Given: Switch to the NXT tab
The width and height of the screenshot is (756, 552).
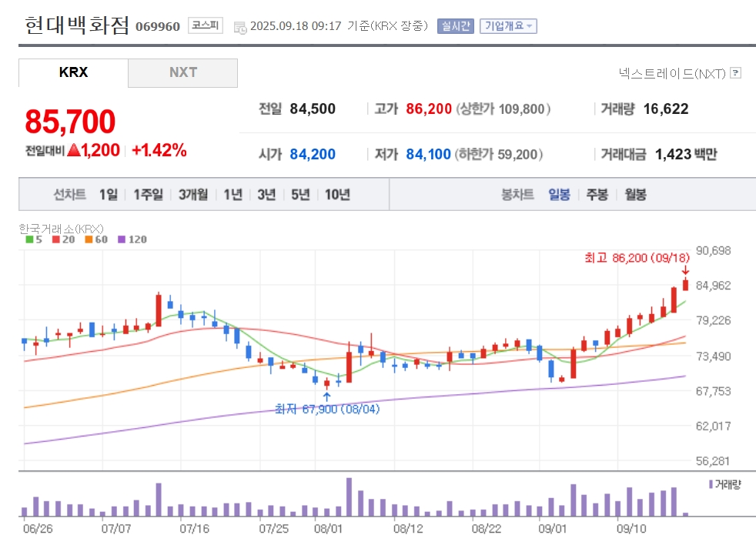Looking at the screenshot, I should point(182,73).
